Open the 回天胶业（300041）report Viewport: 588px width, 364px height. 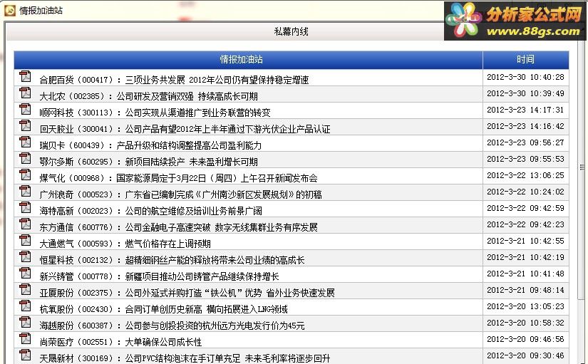pyautogui.click(x=185, y=129)
